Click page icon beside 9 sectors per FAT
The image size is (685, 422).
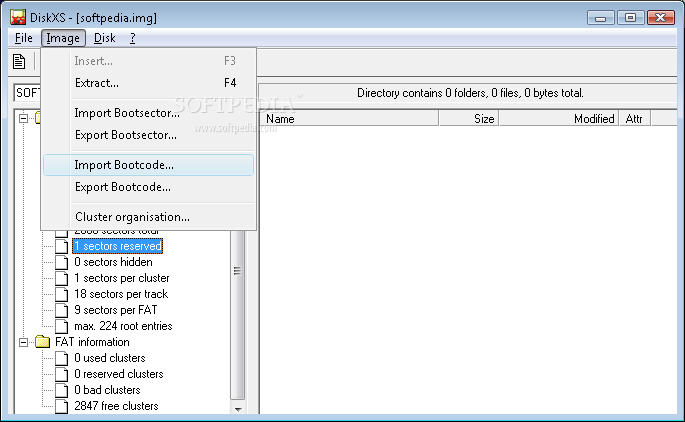tap(62, 310)
